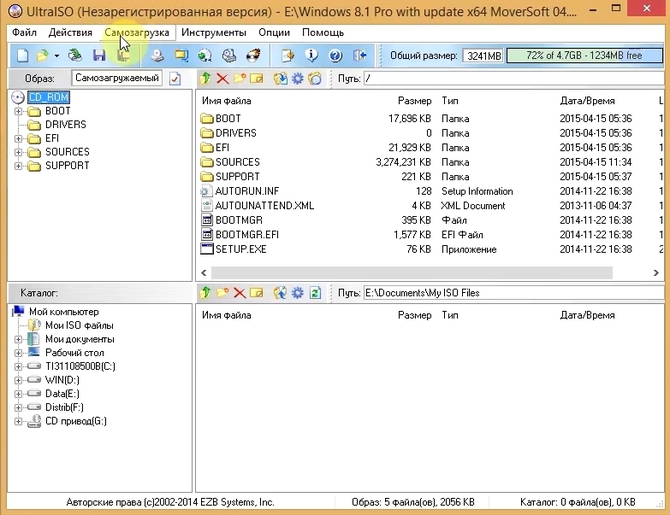This screenshot has width=670, height=515.
Task: Click Rename icon in catalog pane toolbar
Action: tap(256, 293)
